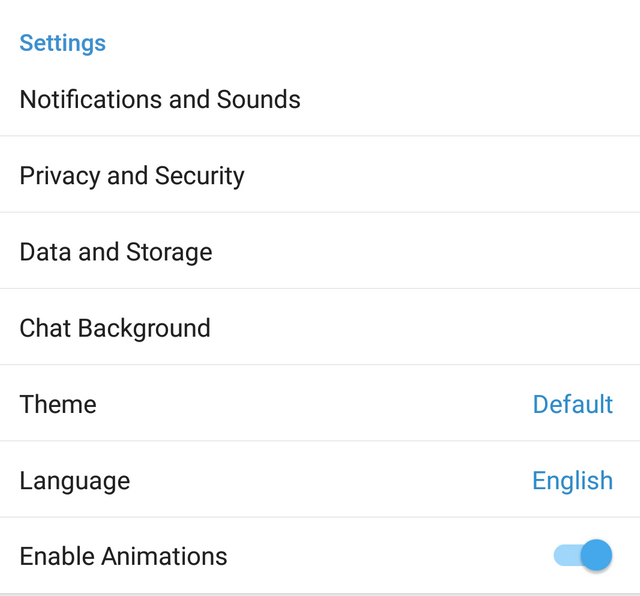
Task: Click the round knob of the animations switch
Action: pyautogui.click(x=596, y=555)
